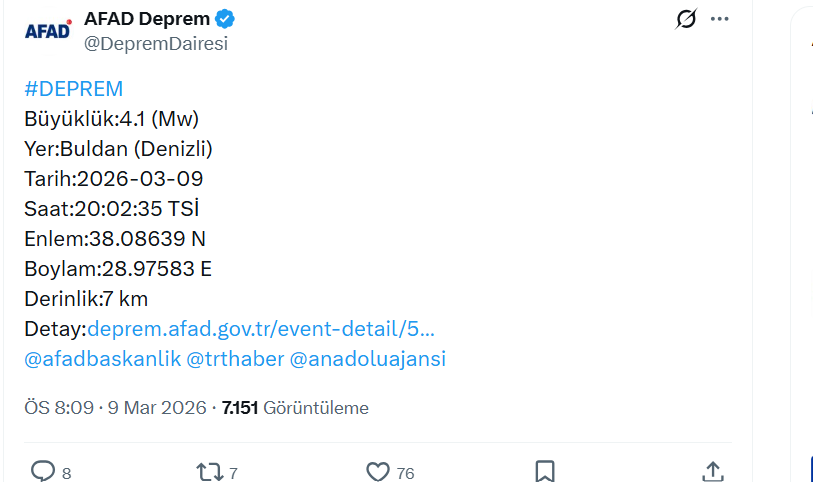Click the AFAD Deprem display name
Screen dimensions: 813x482
(x=147, y=19)
